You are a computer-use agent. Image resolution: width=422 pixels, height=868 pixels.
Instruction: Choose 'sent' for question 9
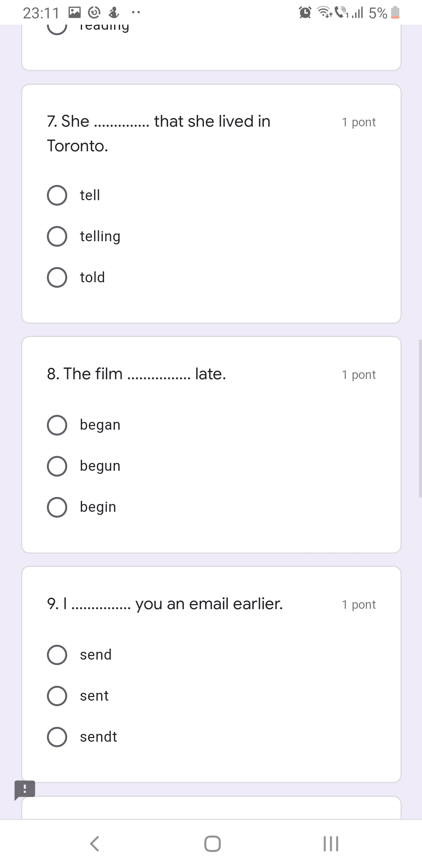pos(57,696)
